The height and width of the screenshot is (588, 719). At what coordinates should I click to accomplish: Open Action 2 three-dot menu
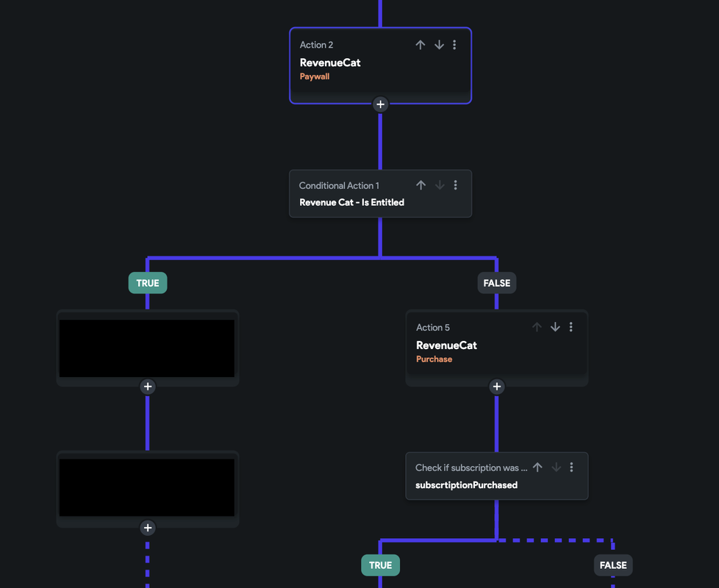point(454,44)
